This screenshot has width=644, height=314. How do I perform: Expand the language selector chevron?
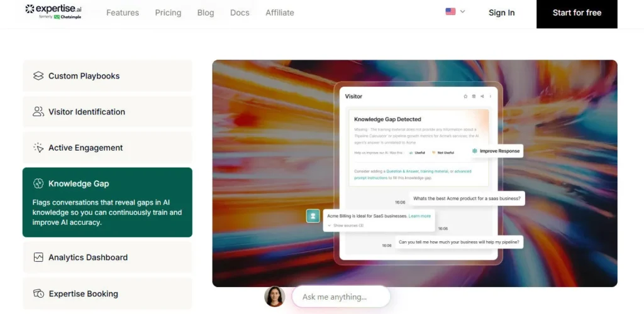pos(462,11)
